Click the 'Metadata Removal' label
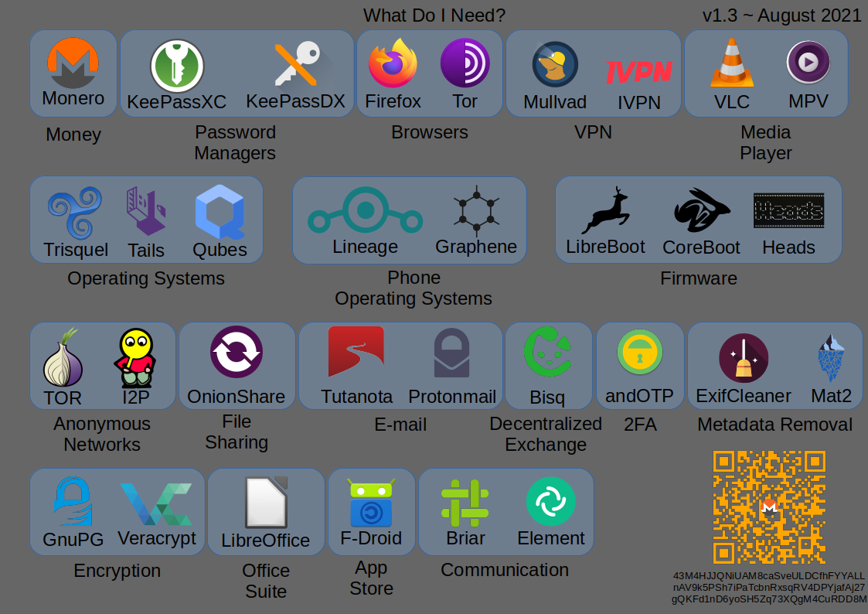Screen dimensions: 868x614 pos(775,425)
